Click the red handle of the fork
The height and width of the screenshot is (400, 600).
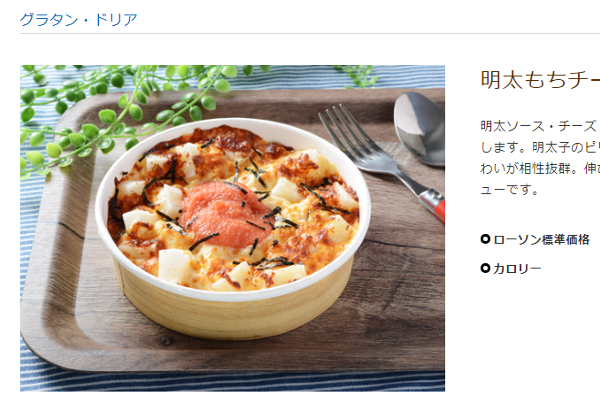434,206
